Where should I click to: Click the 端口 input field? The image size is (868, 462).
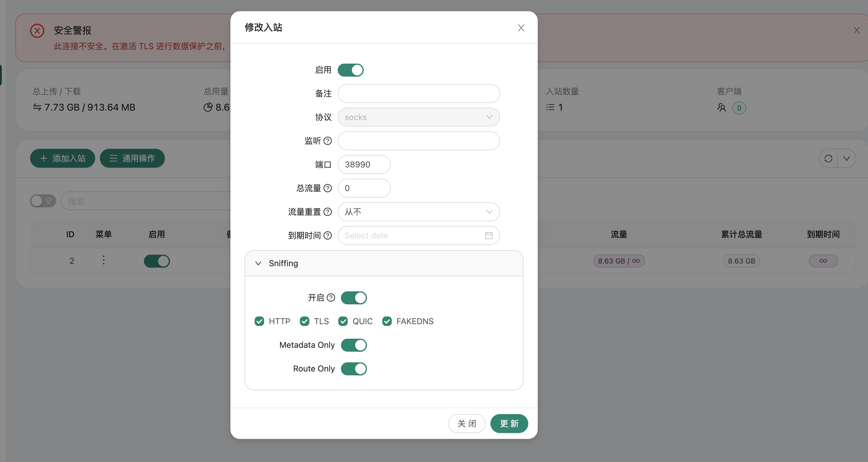(364, 164)
